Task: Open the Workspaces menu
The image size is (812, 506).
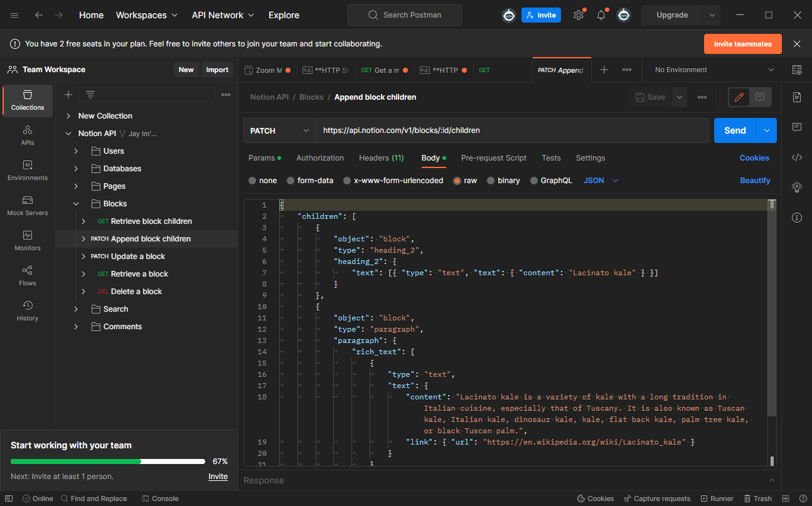Action: 147,15
